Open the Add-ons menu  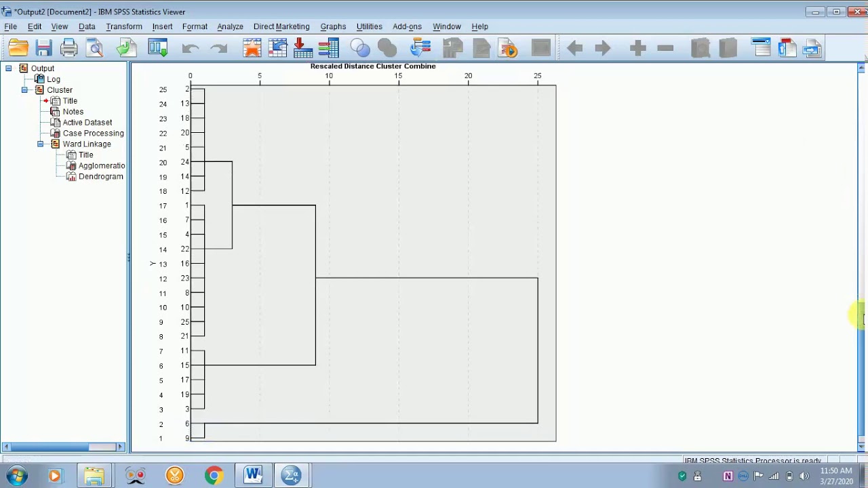(x=407, y=26)
